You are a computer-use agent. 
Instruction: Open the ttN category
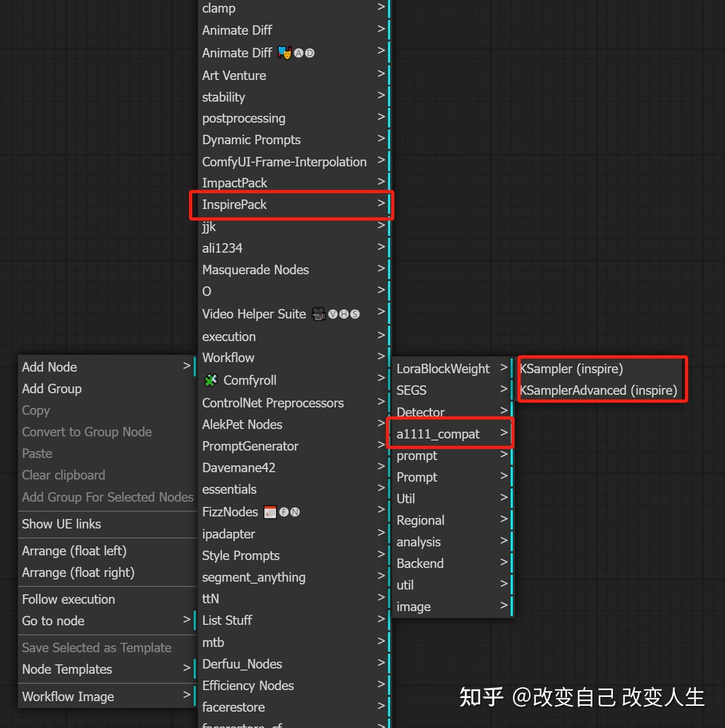[294, 599]
